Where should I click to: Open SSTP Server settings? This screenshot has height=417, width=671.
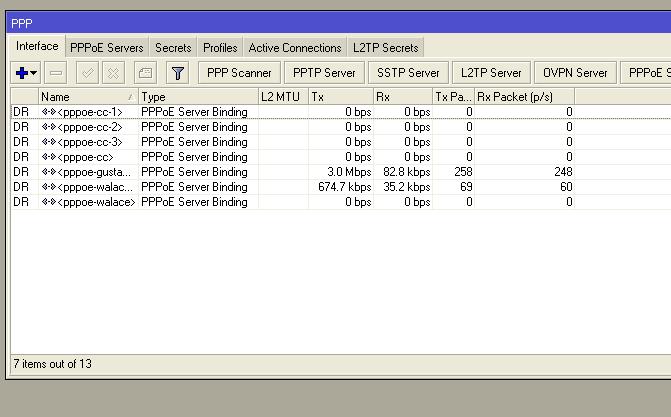tap(408, 73)
